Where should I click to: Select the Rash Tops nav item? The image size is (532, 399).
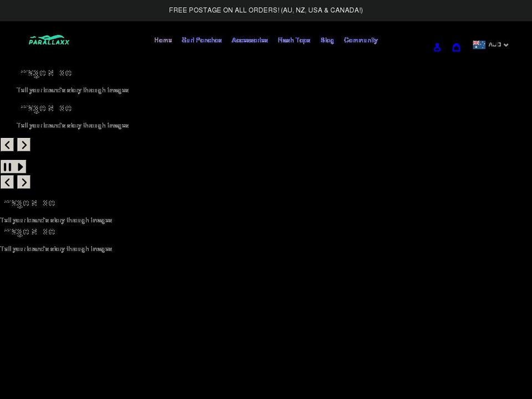pos(294,40)
